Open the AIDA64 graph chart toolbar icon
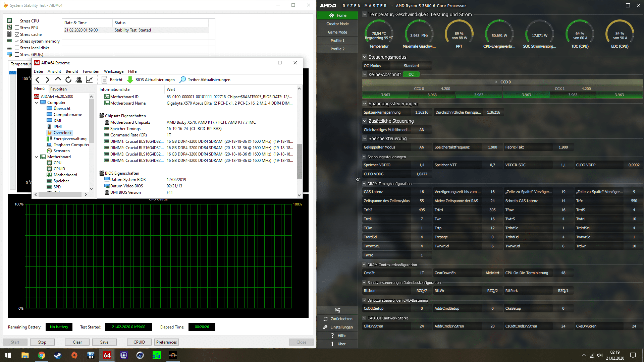This screenshot has width=644, height=362. [x=89, y=80]
